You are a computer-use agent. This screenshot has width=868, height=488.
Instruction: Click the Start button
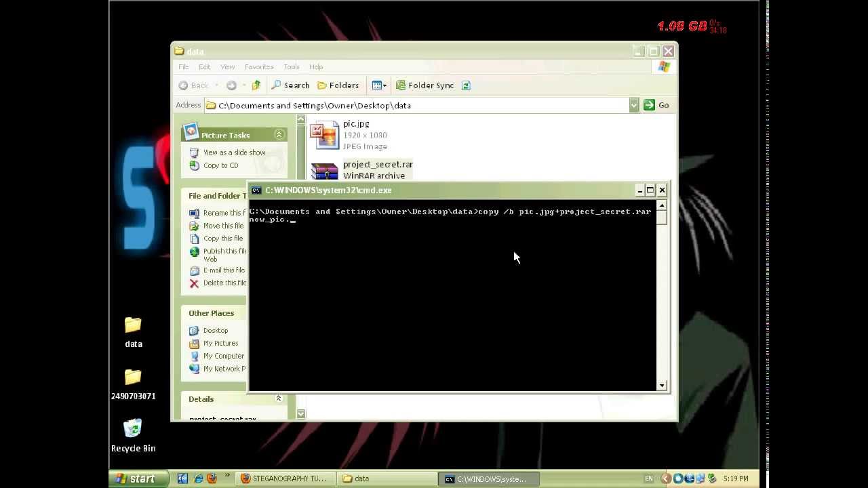tap(139, 479)
